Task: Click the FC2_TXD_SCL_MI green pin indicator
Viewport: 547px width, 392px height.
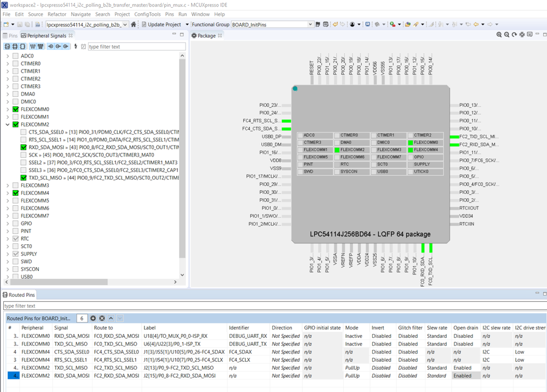Action: (454, 137)
